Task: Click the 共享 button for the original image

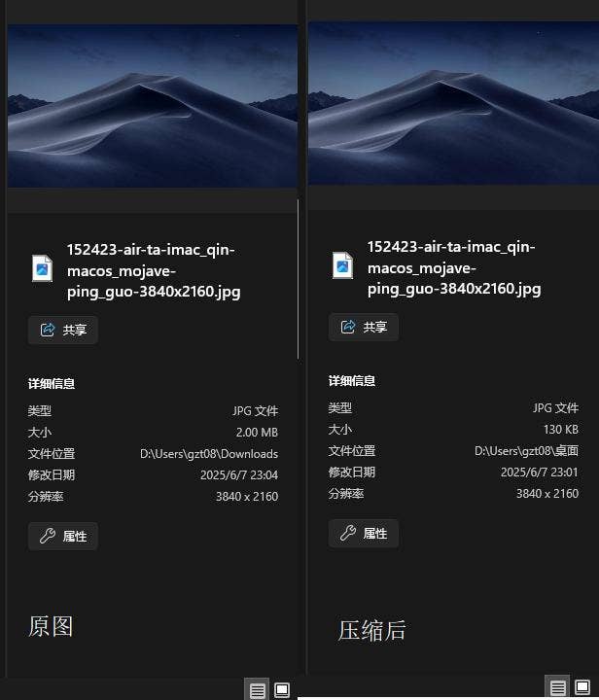Action: coord(63,330)
